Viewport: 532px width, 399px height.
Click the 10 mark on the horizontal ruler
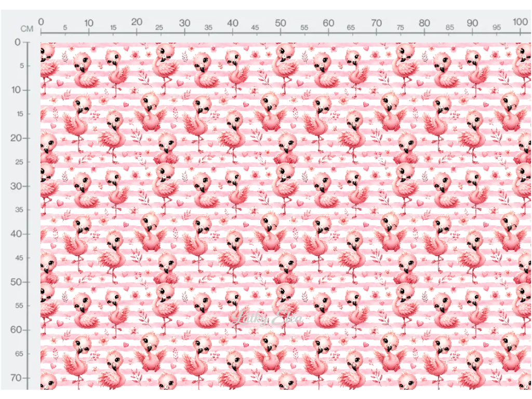[88, 23]
